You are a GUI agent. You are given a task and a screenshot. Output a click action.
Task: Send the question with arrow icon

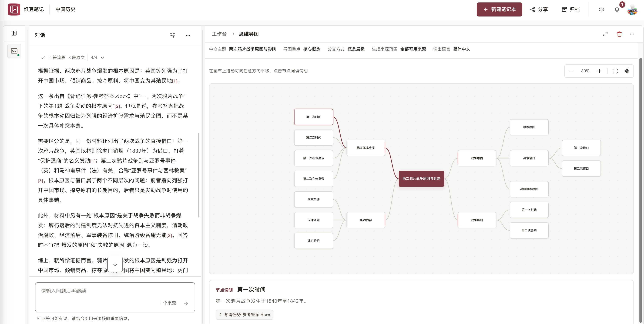click(x=186, y=303)
